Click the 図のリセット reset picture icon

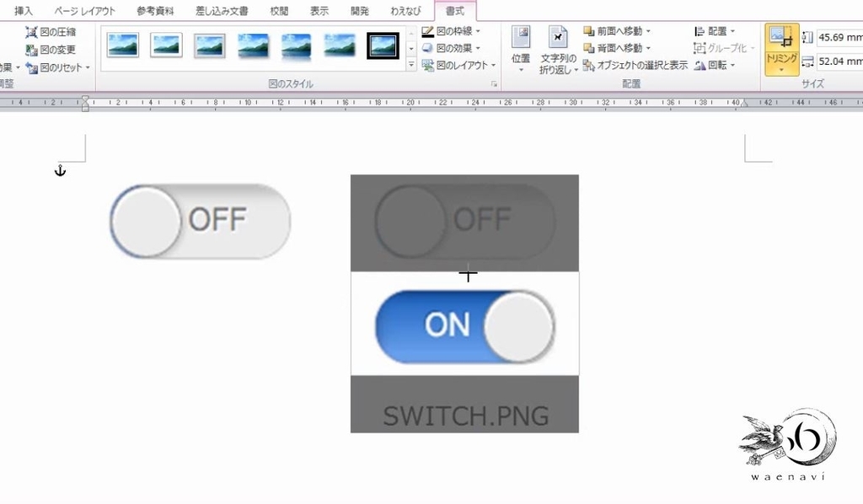tap(31, 67)
